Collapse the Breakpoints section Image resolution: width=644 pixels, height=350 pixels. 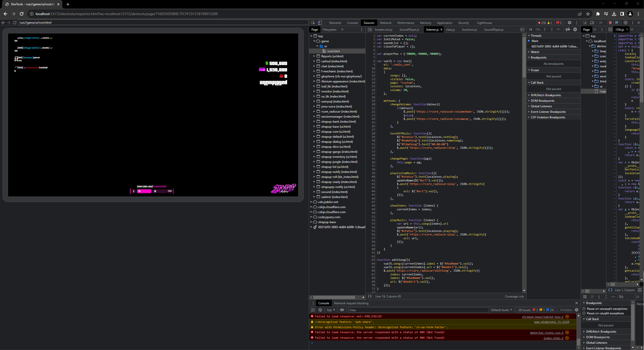[x=538, y=57]
